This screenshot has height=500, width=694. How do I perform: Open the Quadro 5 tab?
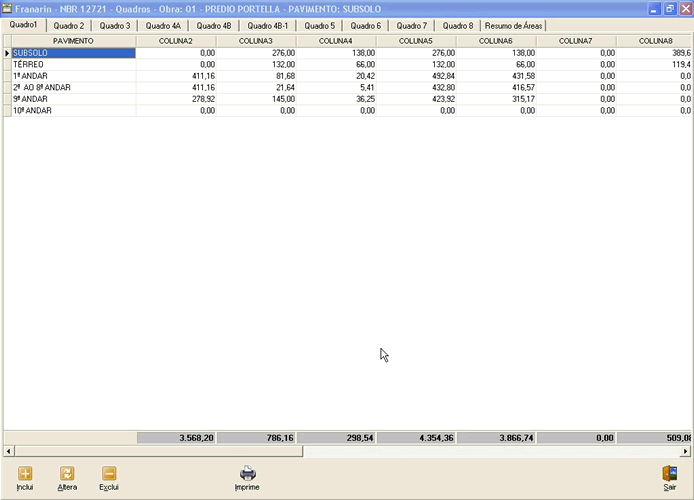pos(320,26)
